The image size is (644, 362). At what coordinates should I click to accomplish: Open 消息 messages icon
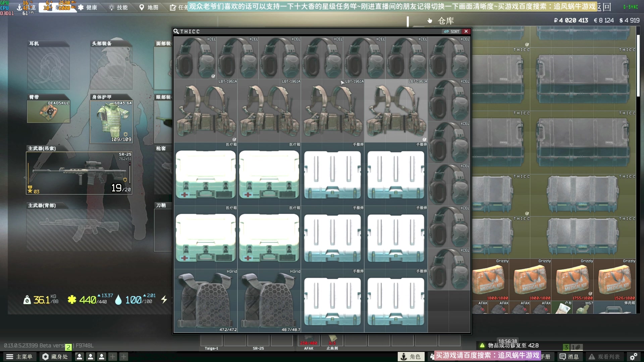click(x=570, y=357)
